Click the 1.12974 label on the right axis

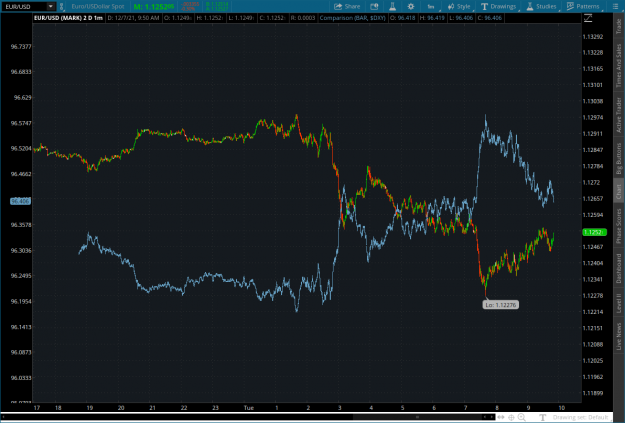click(593, 118)
